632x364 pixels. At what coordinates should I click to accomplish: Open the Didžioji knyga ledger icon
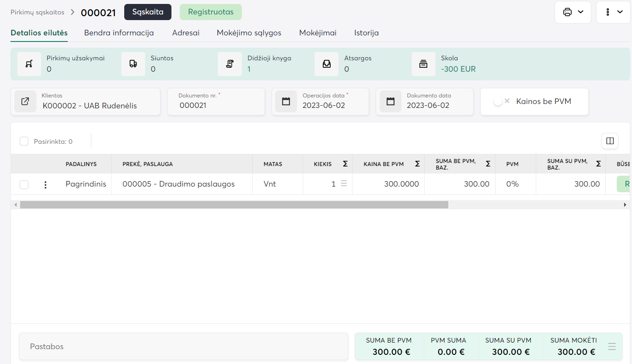[x=230, y=64]
